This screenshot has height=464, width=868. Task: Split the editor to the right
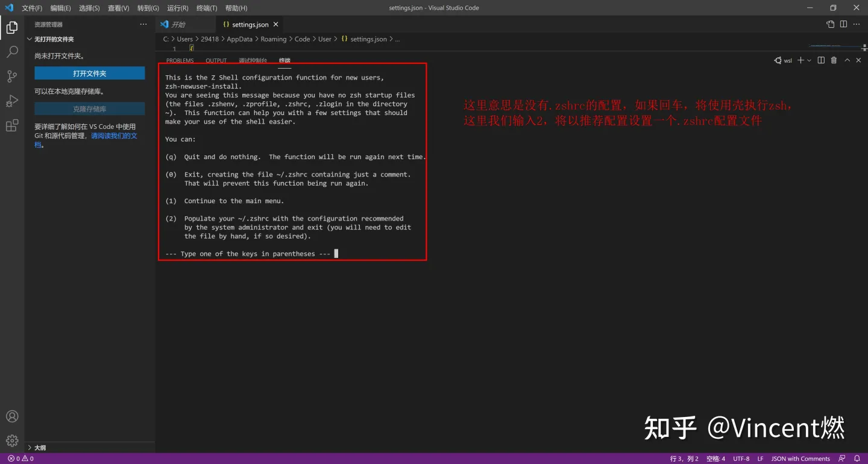coord(843,25)
